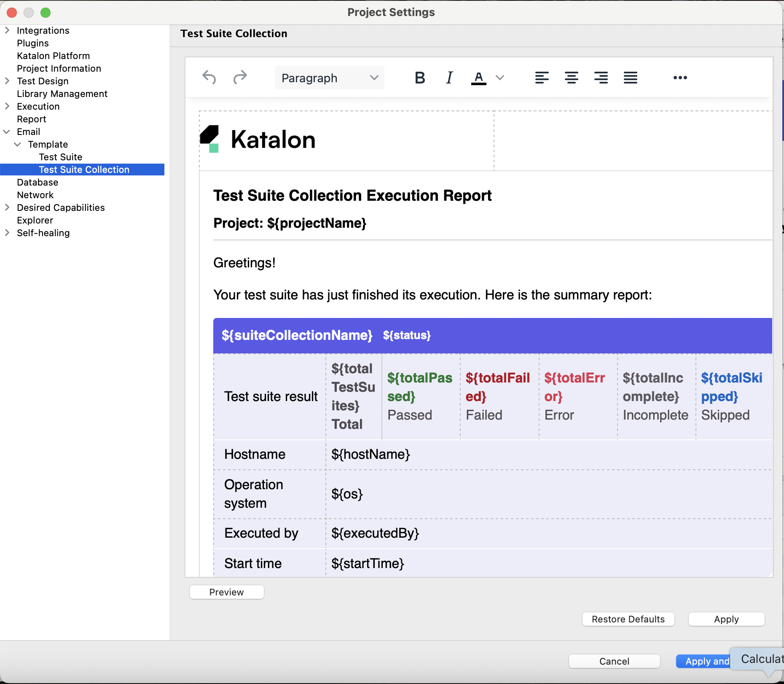Click the Cancel button

[615, 661]
